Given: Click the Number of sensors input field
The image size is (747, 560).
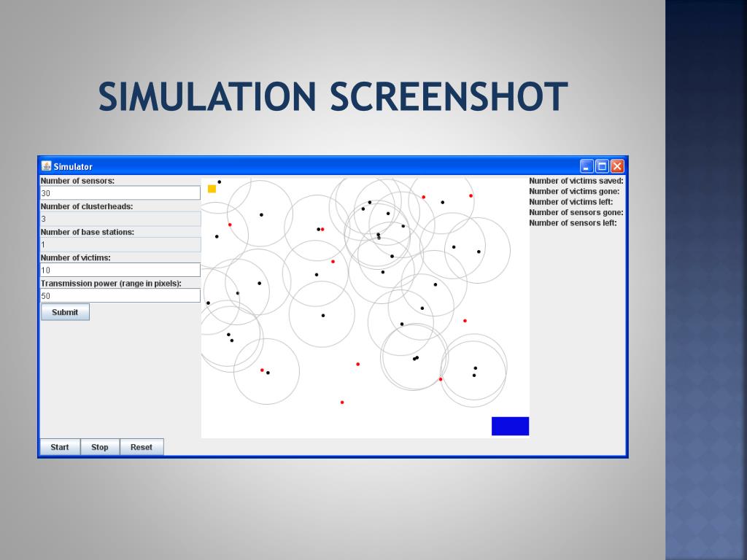Looking at the screenshot, I should pos(120,192).
